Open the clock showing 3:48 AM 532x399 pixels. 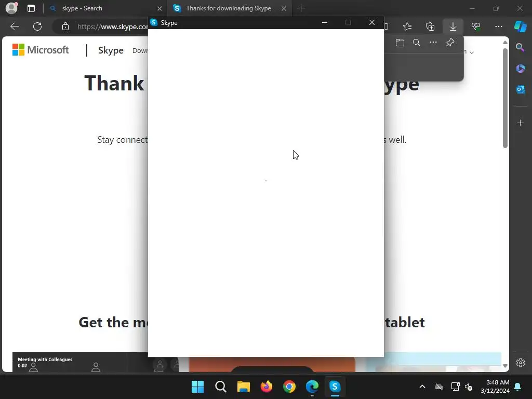495,387
